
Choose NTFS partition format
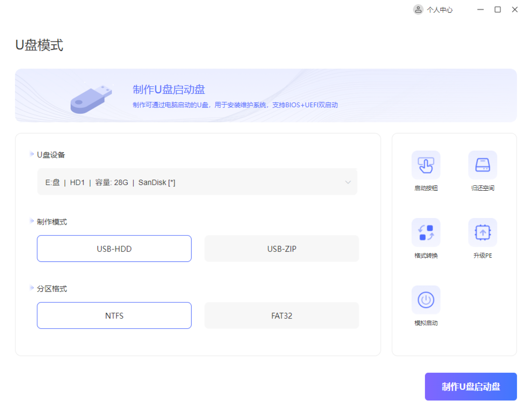coord(114,315)
